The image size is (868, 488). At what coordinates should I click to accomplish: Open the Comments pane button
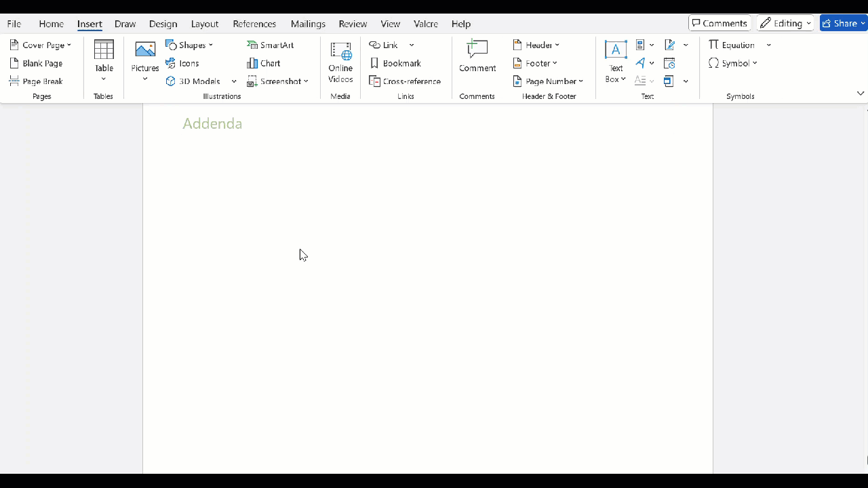pos(720,23)
